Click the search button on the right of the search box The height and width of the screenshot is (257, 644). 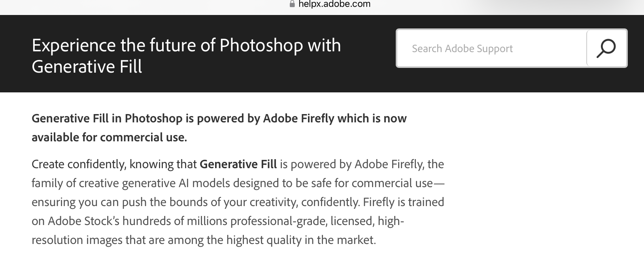click(x=606, y=48)
